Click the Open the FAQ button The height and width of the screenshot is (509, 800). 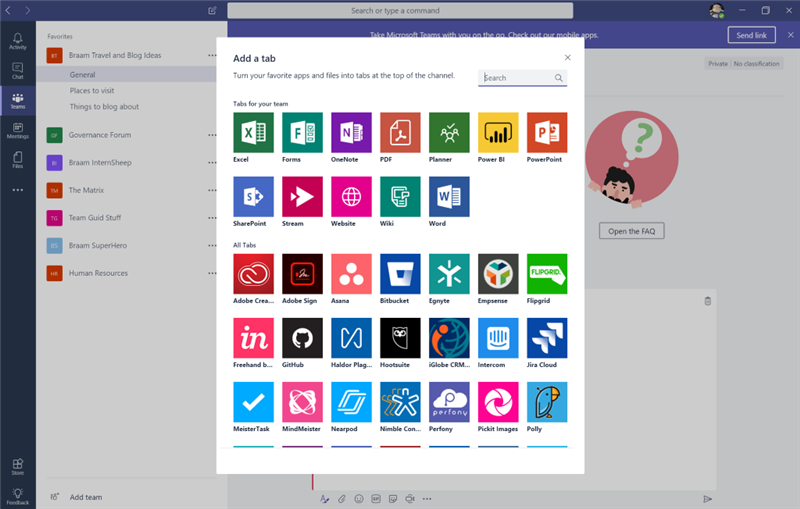coord(632,231)
